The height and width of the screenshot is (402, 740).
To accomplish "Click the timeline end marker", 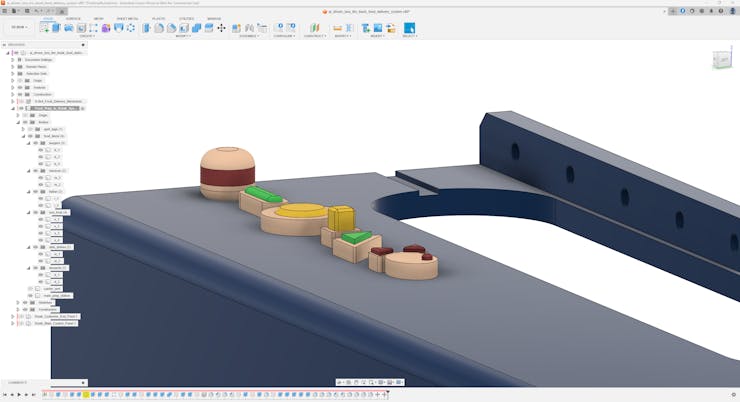I will tap(388, 394).
